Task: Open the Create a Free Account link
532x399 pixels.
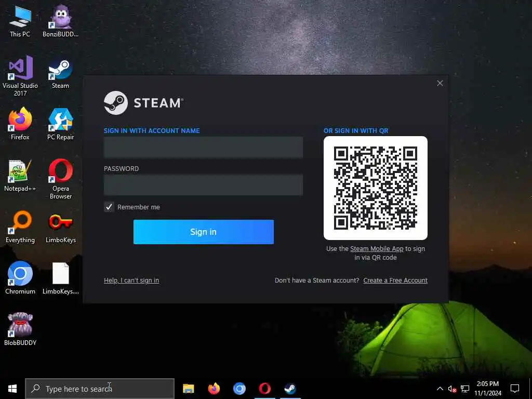Action: pos(395,280)
